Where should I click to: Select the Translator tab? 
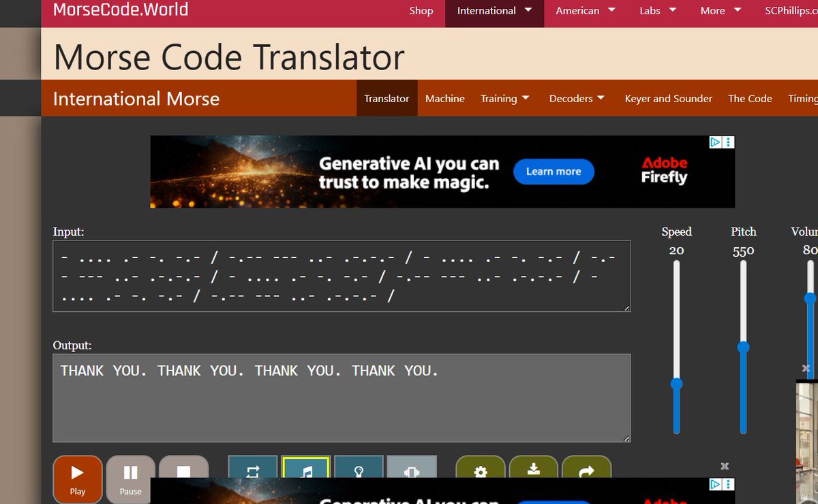[x=387, y=99]
